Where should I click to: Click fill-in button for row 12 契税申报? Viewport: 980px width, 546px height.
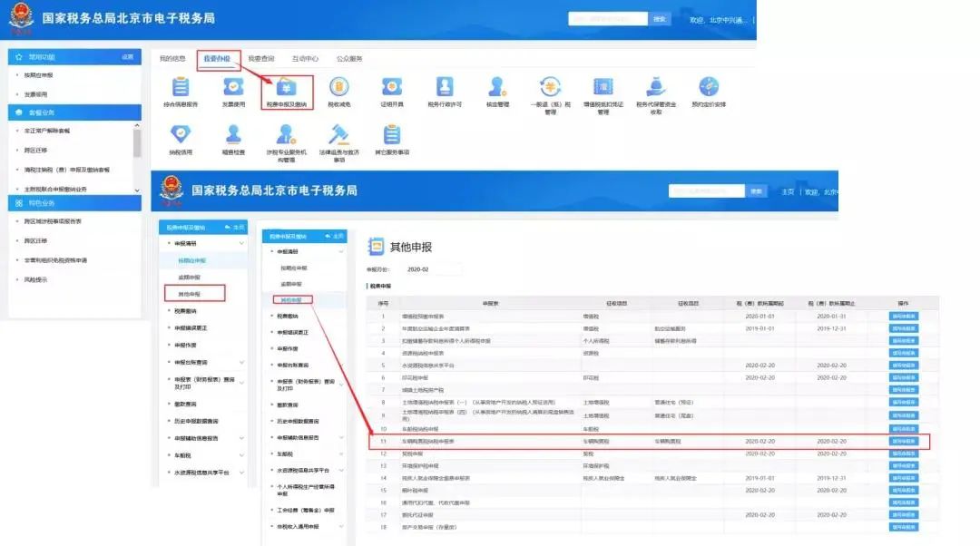pos(903,453)
